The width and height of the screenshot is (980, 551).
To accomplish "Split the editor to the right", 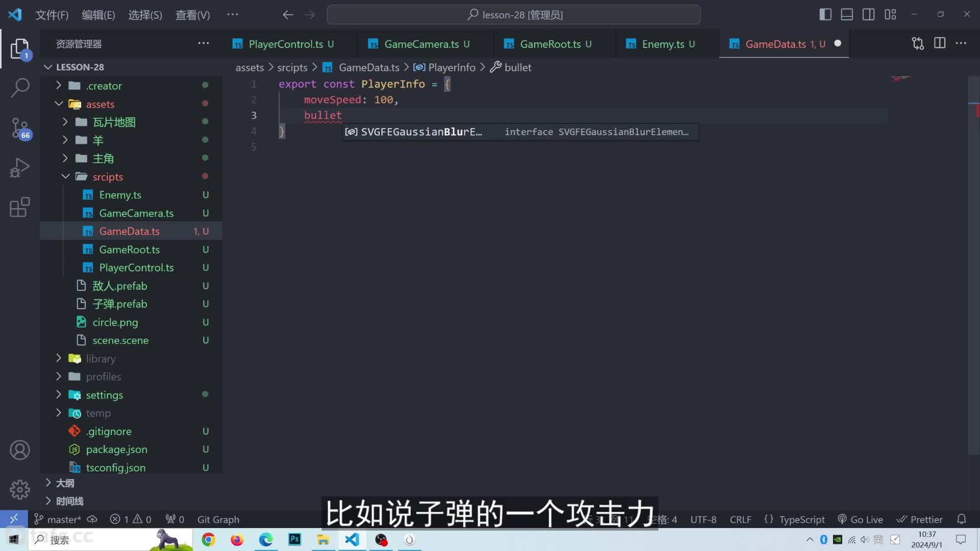I will [x=940, y=43].
